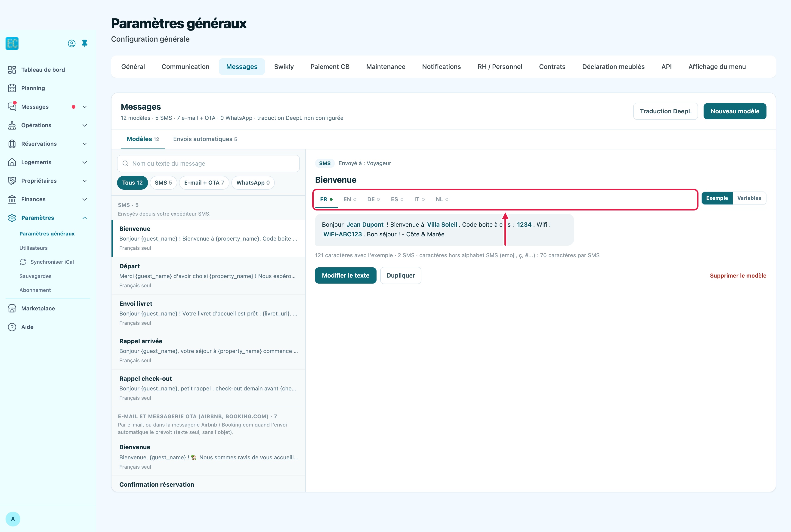The height and width of the screenshot is (532, 791).
Task: Click the Dupliquer button
Action: [401, 275]
